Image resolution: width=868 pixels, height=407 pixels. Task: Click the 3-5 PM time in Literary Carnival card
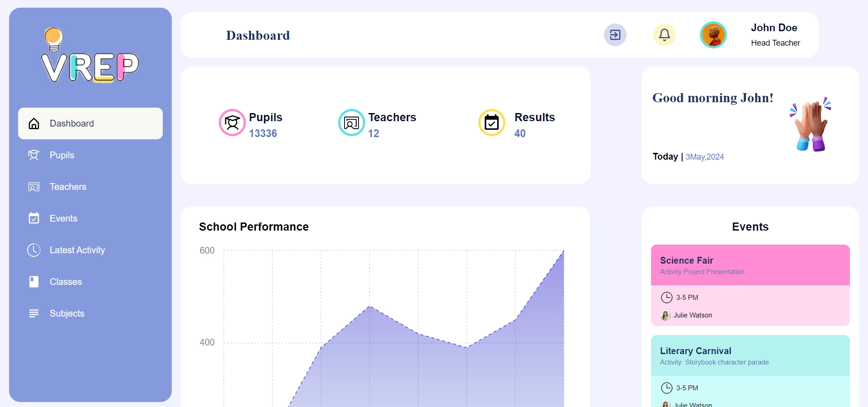pyautogui.click(x=687, y=388)
